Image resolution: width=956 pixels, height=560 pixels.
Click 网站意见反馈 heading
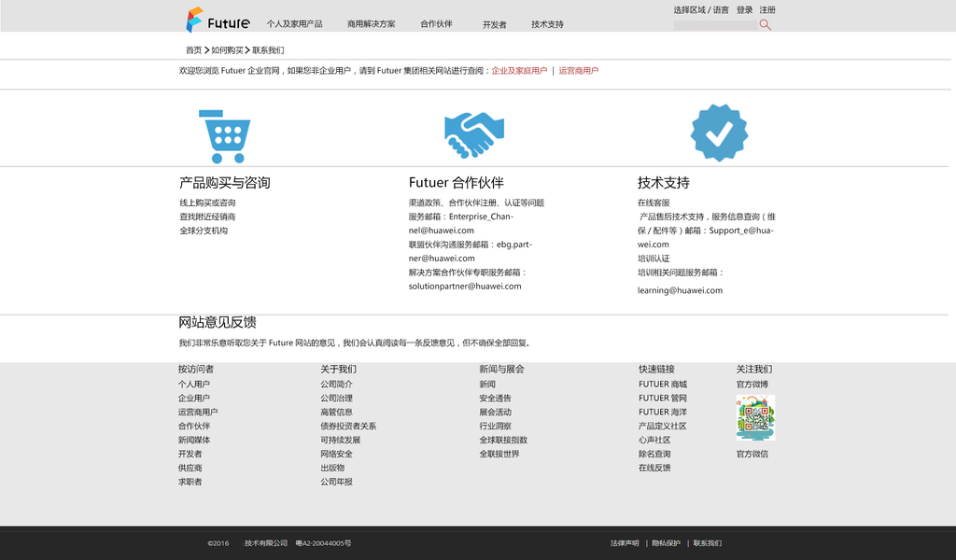click(x=217, y=322)
